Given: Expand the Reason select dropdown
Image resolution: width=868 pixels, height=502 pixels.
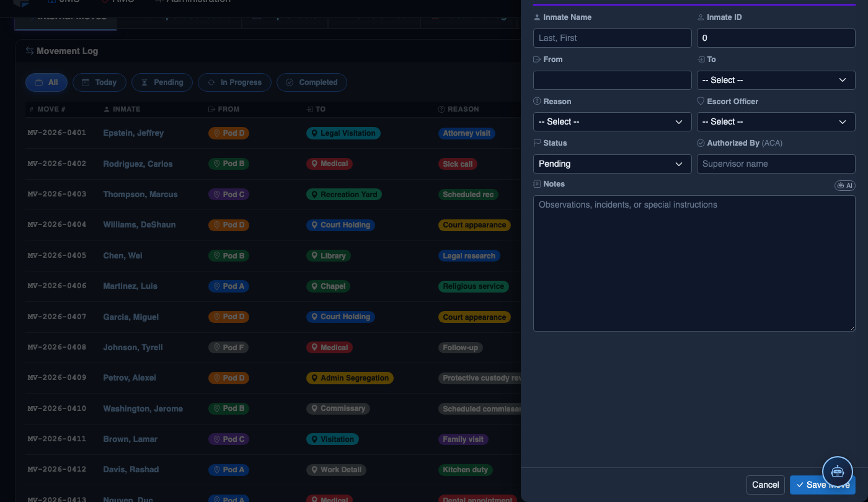Looking at the screenshot, I should click(613, 121).
